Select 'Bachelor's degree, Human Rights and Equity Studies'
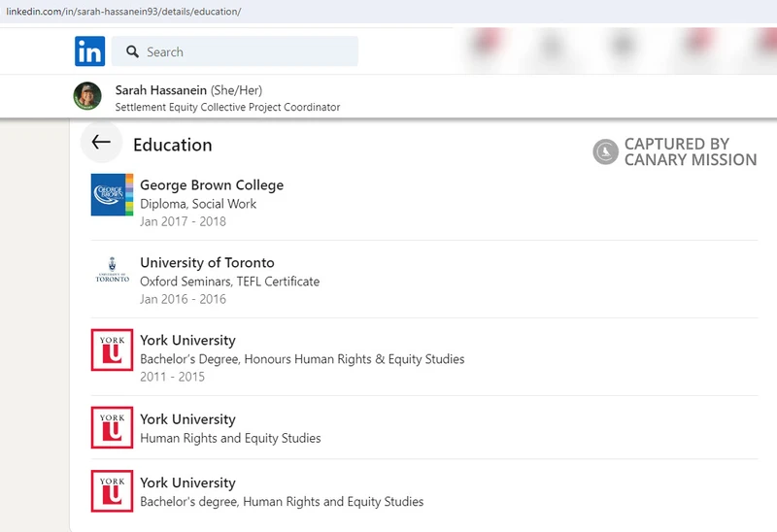 282,501
